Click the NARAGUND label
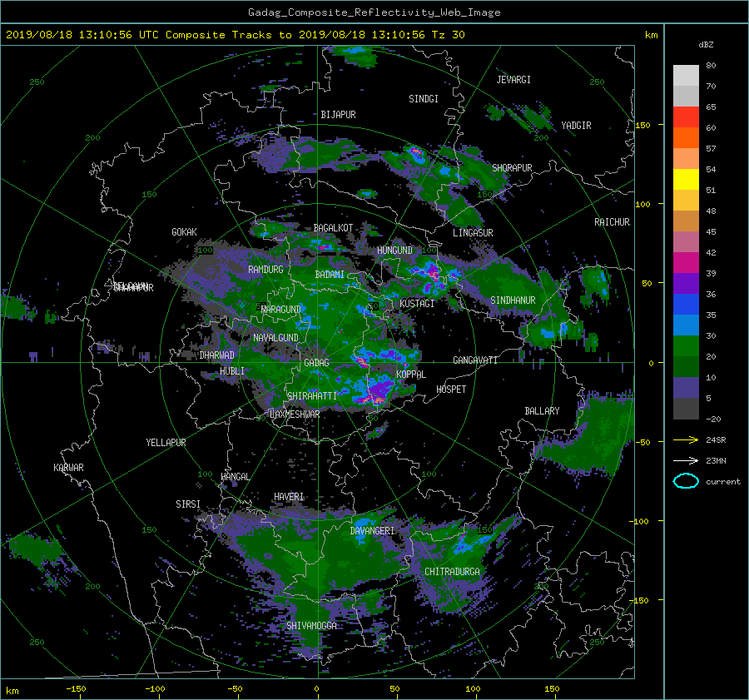This screenshot has height=700, width=749. pos(281,310)
